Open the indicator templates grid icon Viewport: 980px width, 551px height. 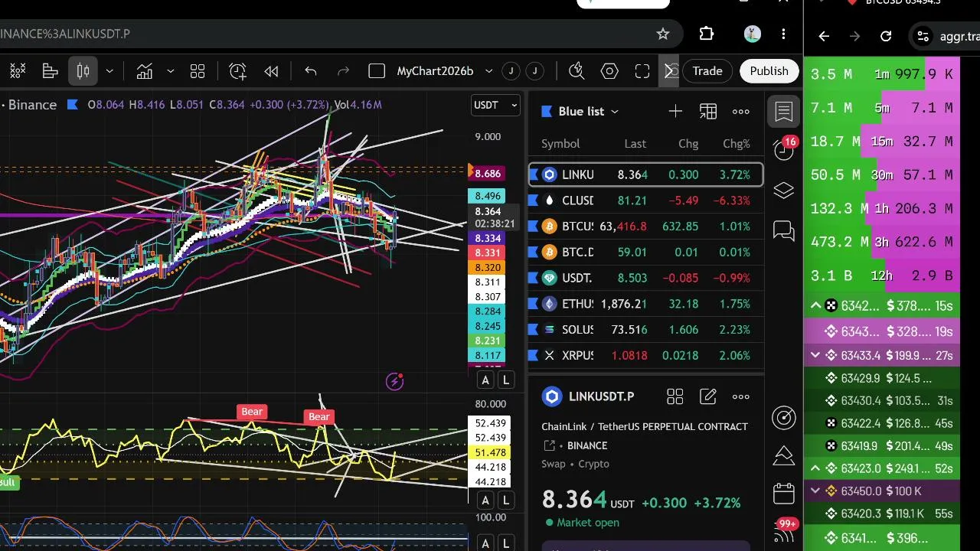pyautogui.click(x=198, y=71)
